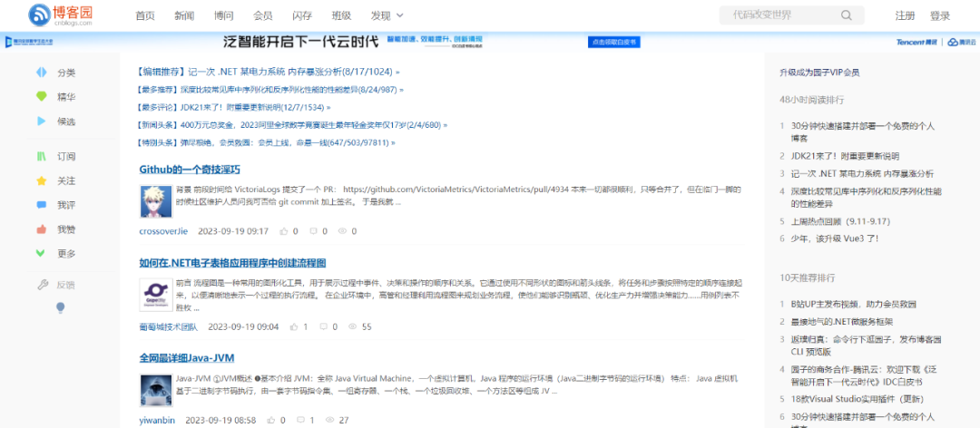This screenshot has width=980, height=428.
Task: Click the 48小时阅读排行 heading
Action: pyautogui.click(x=812, y=100)
